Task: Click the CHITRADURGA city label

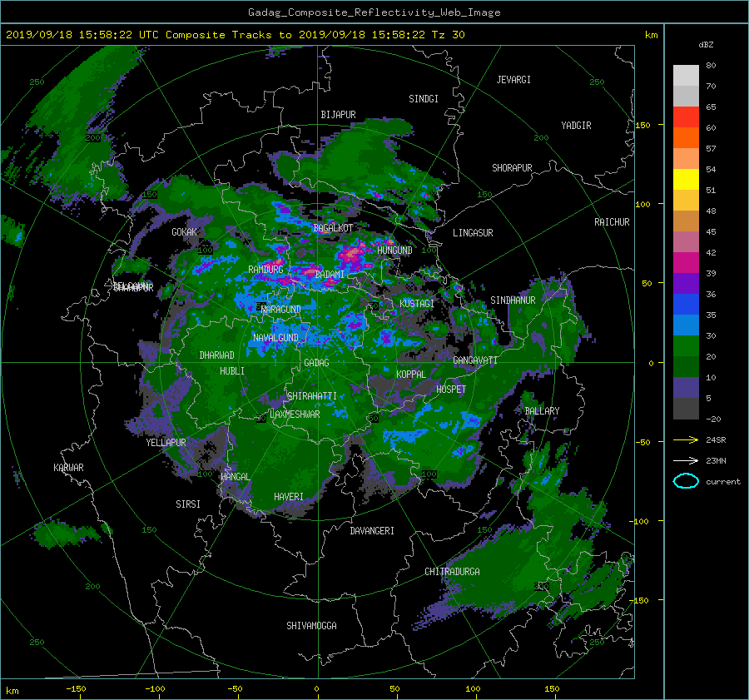Action: pos(452,572)
